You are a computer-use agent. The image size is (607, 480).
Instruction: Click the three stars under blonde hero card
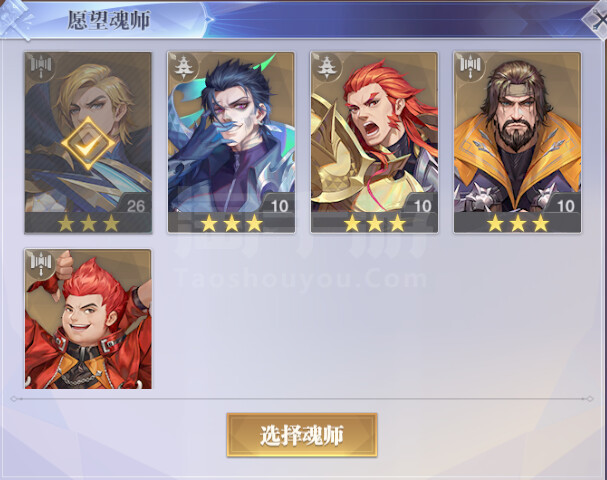coord(88,223)
